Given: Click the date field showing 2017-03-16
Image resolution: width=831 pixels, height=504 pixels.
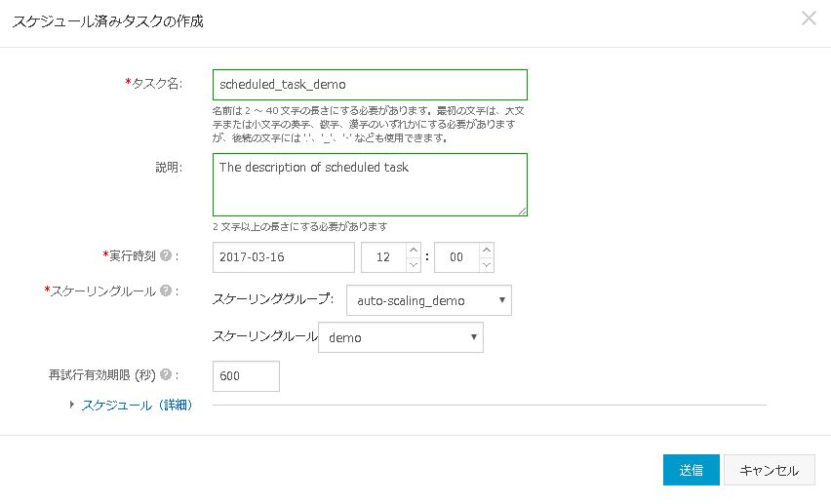Looking at the screenshot, I should (284, 257).
